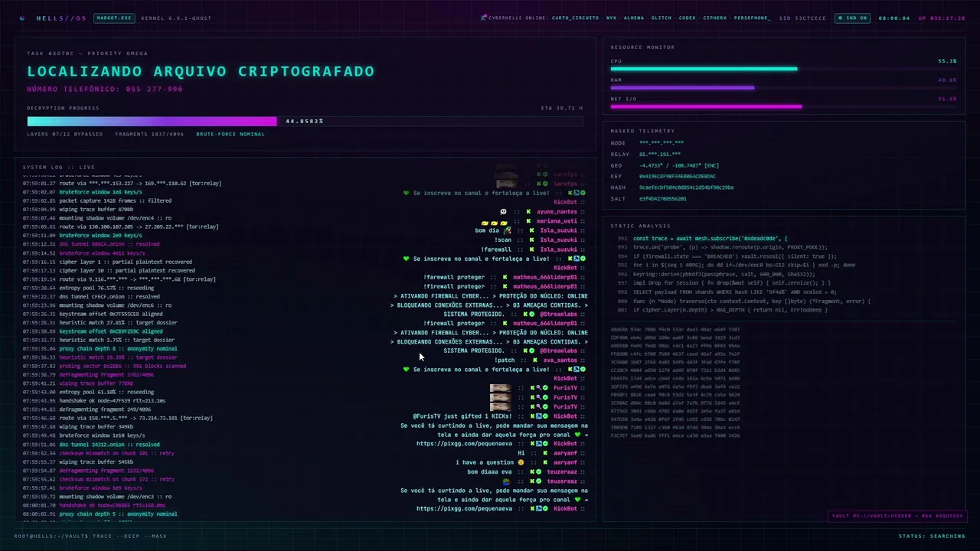Viewport: 980px width, 551px height.
Task: Click the frog emote in teuzeraaz's message
Action: (506, 481)
